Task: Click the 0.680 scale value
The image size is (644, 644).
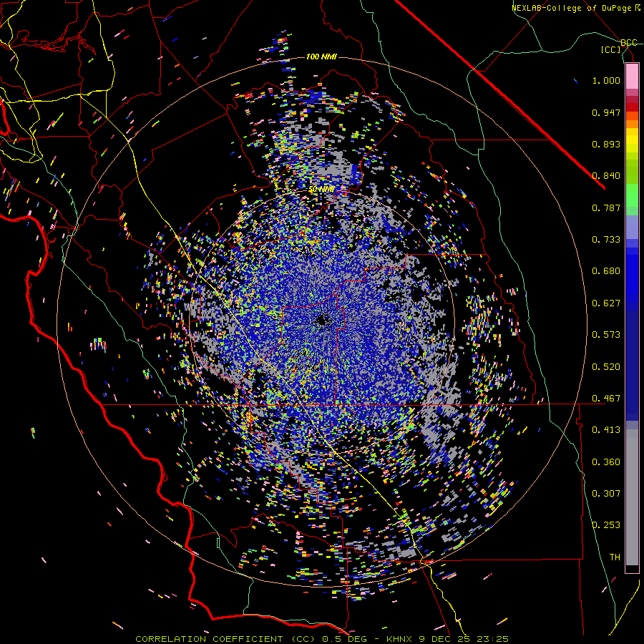Action: click(x=606, y=271)
